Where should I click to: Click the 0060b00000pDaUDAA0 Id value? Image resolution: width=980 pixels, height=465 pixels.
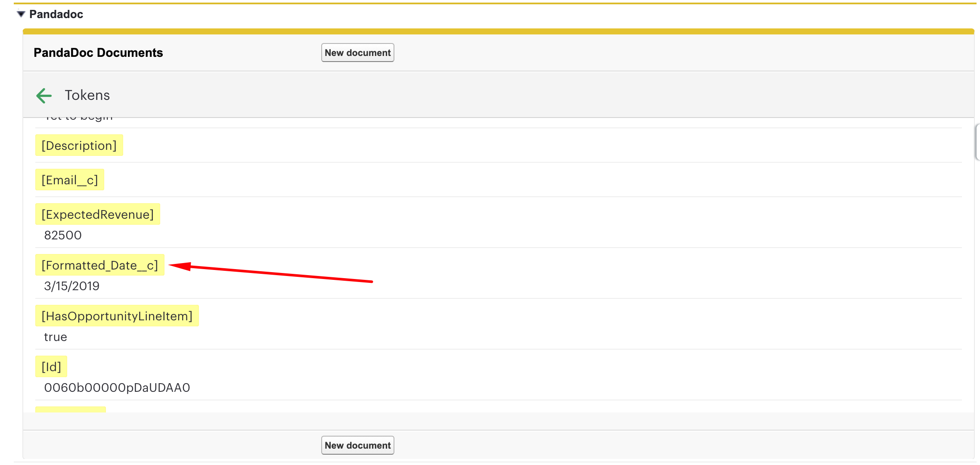(117, 387)
